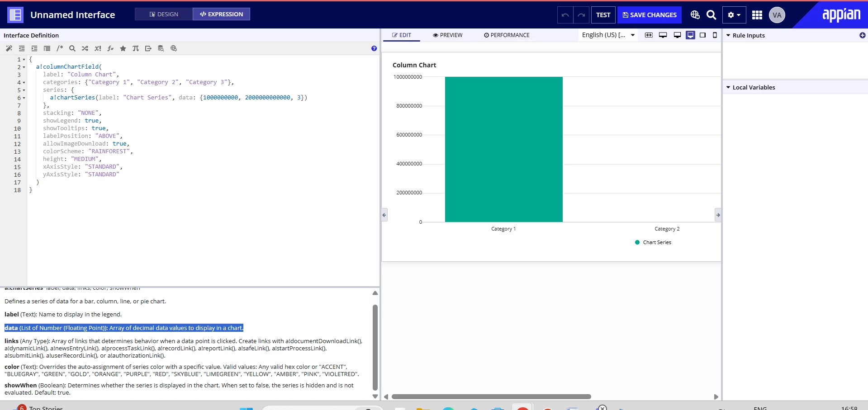Open the VA user avatar menu
This screenshot has height=410, width=868.
click(x=777, y=15)
